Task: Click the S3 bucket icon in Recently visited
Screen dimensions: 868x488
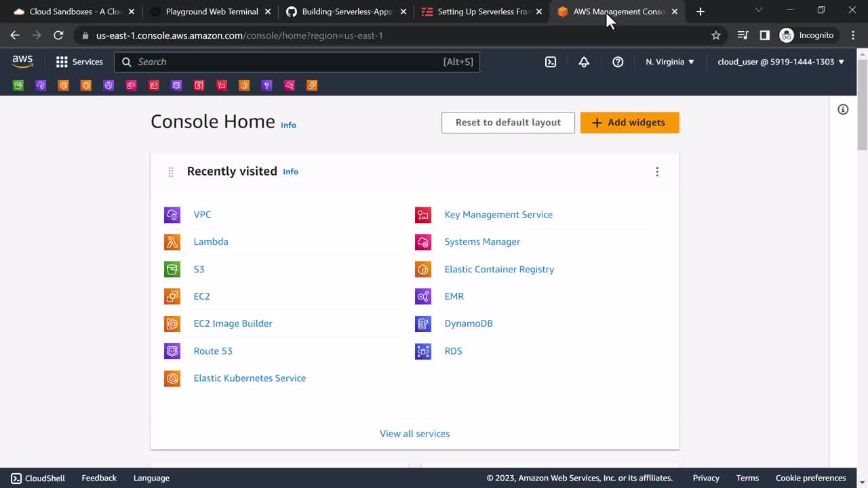Action: 172,269
